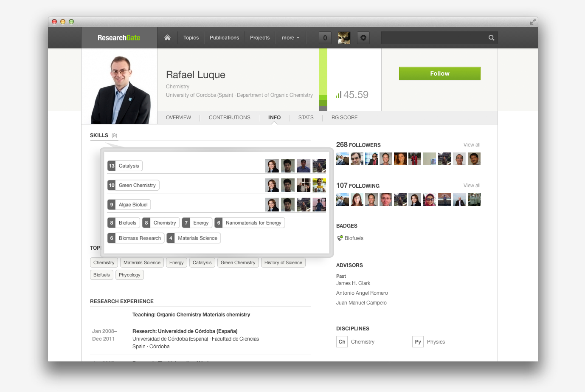
Task: Click inside the header search field
Action: click(x=434, y=38)
